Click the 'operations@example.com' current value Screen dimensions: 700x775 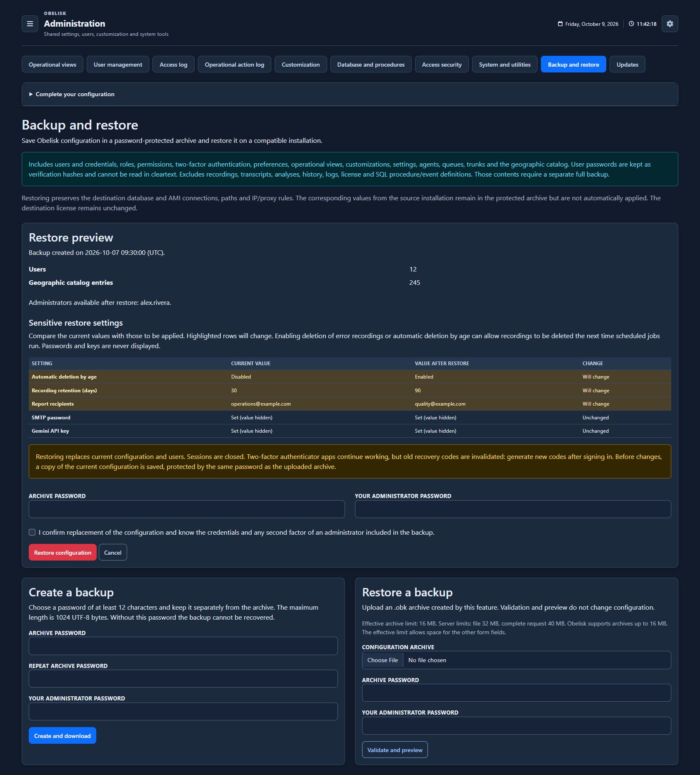pos(261,404)
